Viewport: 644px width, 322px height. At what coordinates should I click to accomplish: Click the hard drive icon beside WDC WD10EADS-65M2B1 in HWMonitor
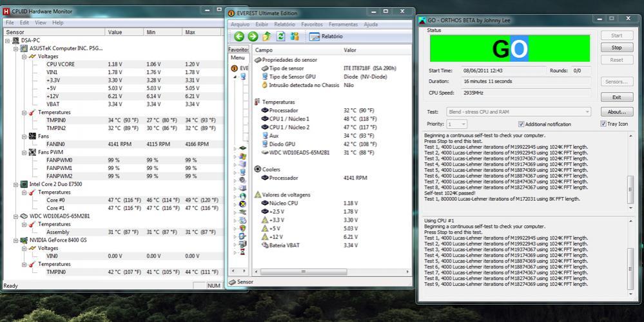pyautogui.click(x=24, y=216)
